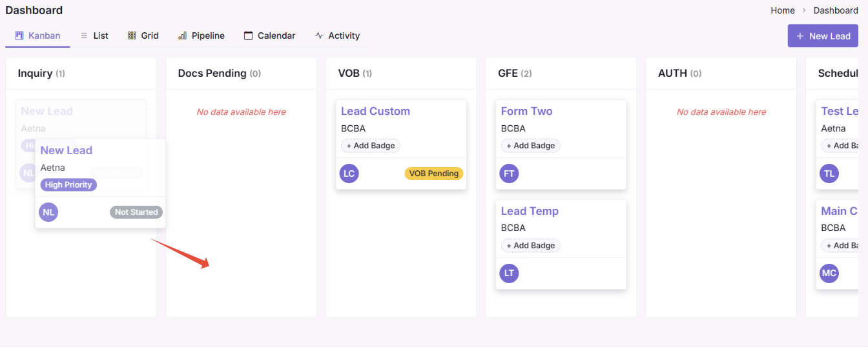
Task: Add a badge to Lead Custom card
Action: pos(371,146)
